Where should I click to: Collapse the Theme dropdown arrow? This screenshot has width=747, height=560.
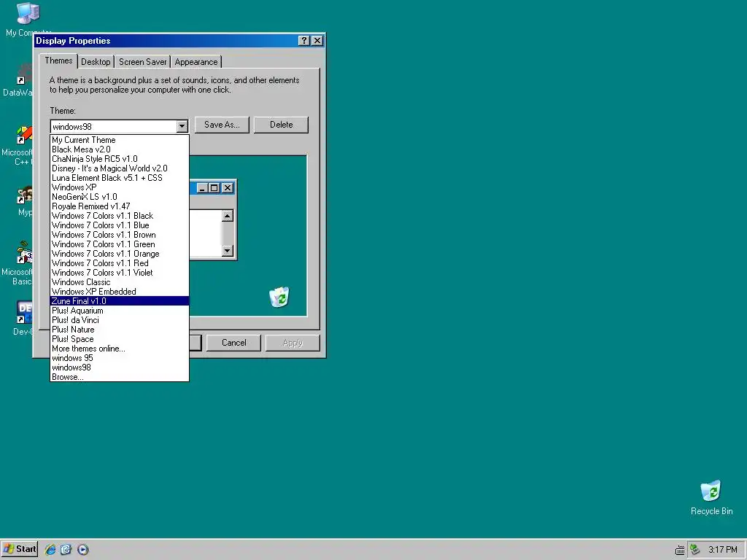(x=182, y=127)
